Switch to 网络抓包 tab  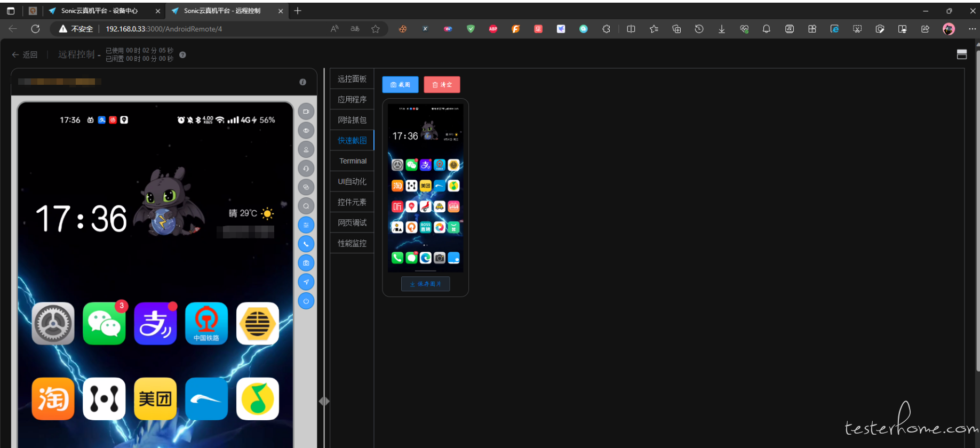(352, 120)
